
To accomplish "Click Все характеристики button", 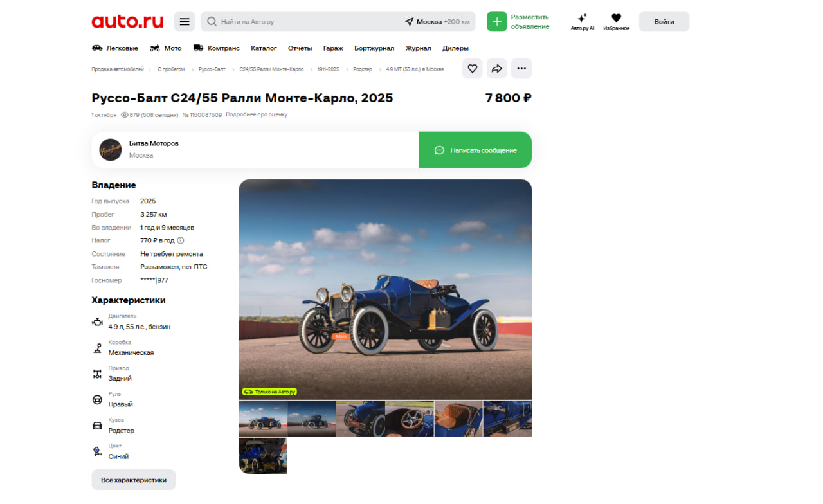I will 134,480.
